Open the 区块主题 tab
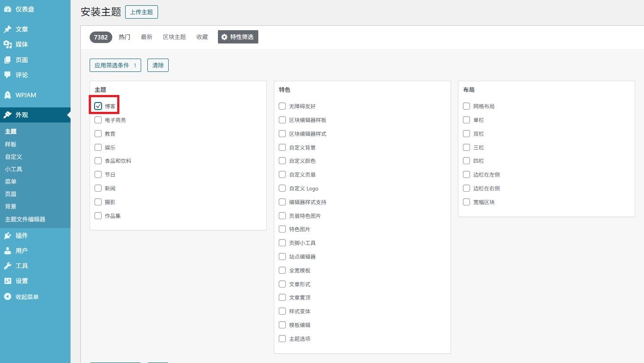 tap(174, 37)
